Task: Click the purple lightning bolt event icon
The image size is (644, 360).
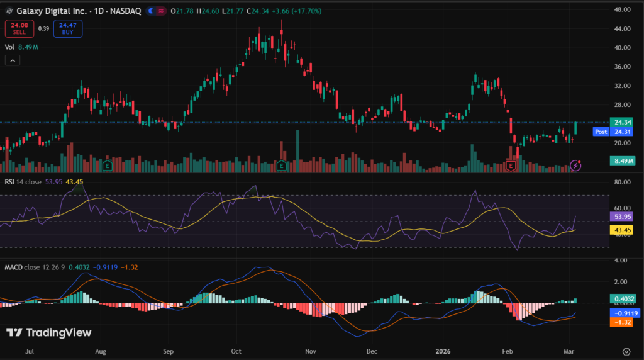Action: coord(575,166)
